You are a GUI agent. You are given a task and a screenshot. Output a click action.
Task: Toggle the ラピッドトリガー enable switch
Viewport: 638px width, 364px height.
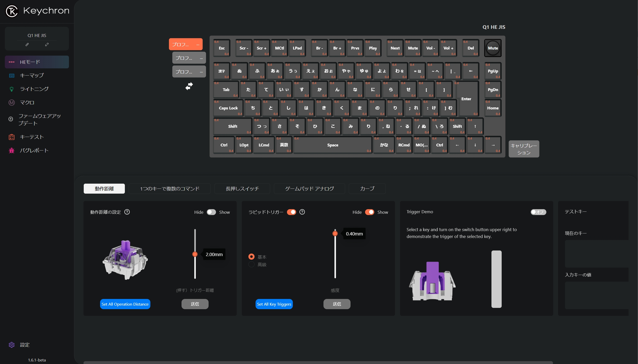pyautogui.click(x=291, y=212)
